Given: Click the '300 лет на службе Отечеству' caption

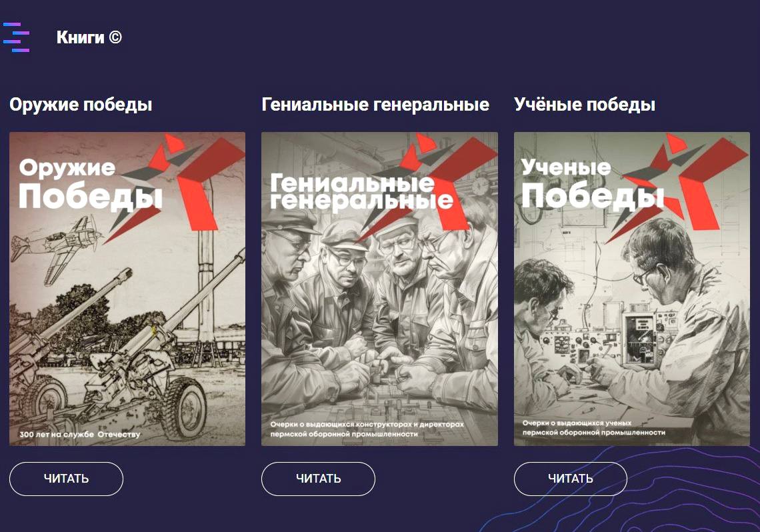Looking at the screenshot, I should coord(80,434).
